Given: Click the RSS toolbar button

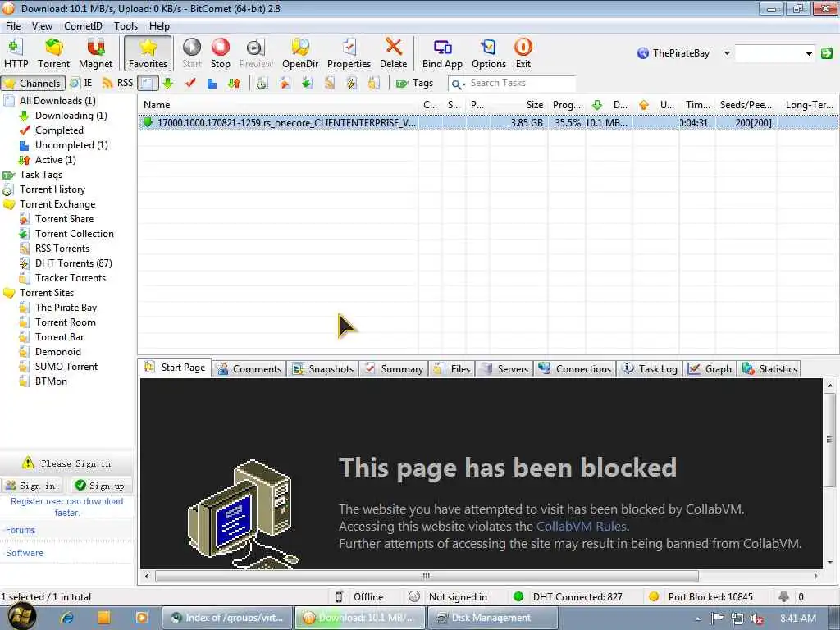Looking at the screenshot, I should tap(118, 83).
